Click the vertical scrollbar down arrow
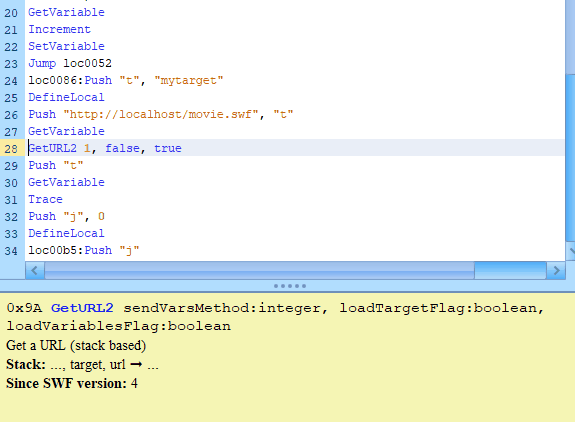This screenshot has height=422, width=575. pyautogui.click(x=571, y=252)
